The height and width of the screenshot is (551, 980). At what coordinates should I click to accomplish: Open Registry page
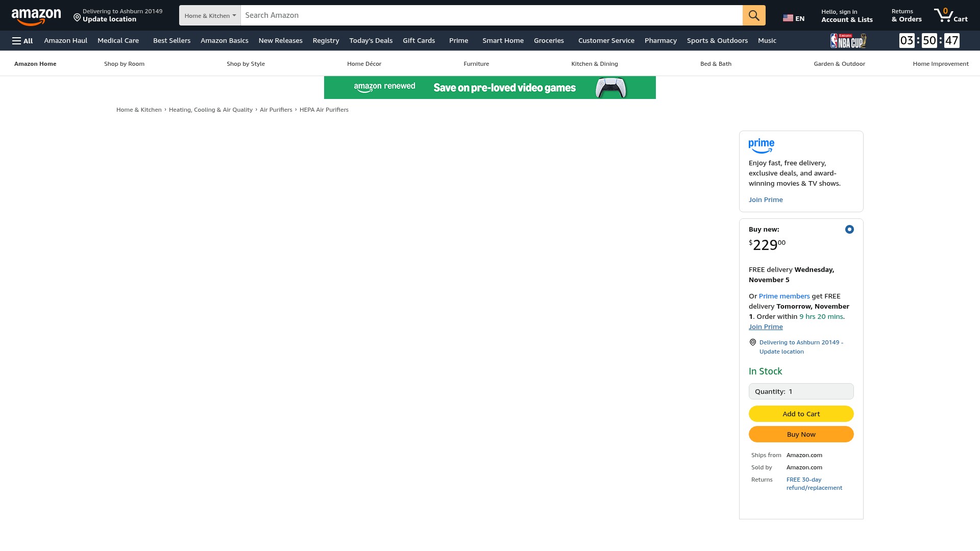(x=326, y=41)
